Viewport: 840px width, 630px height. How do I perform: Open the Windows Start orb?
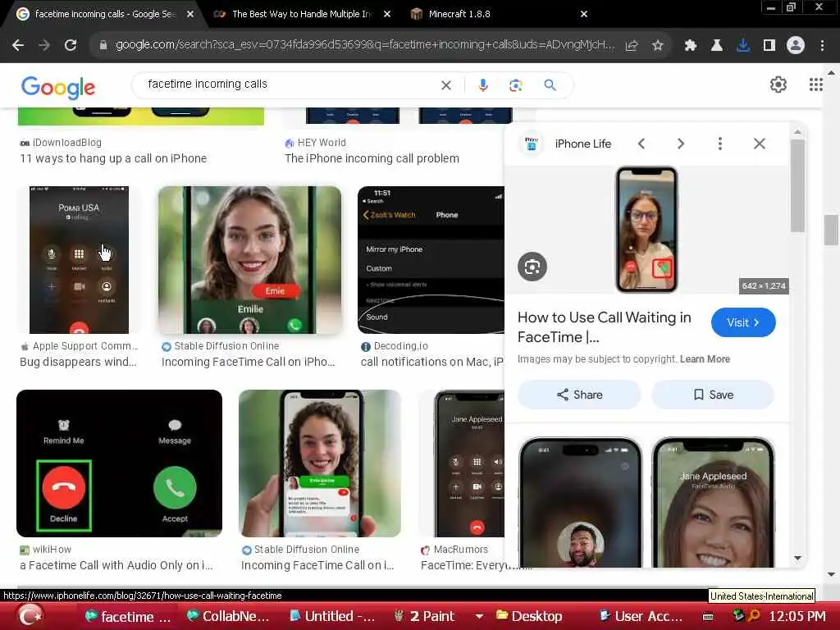(x=30, y=615)
